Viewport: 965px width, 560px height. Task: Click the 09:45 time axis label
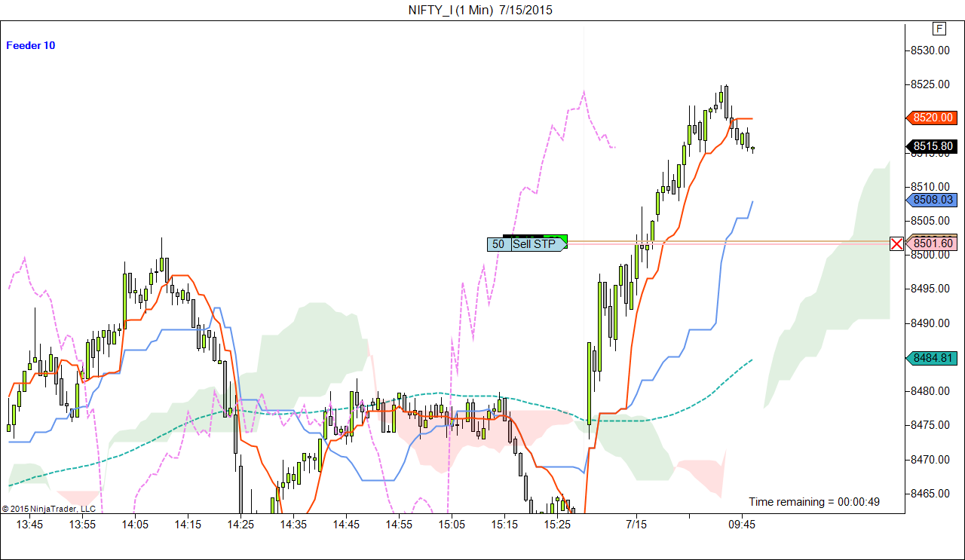coord(742,525)
